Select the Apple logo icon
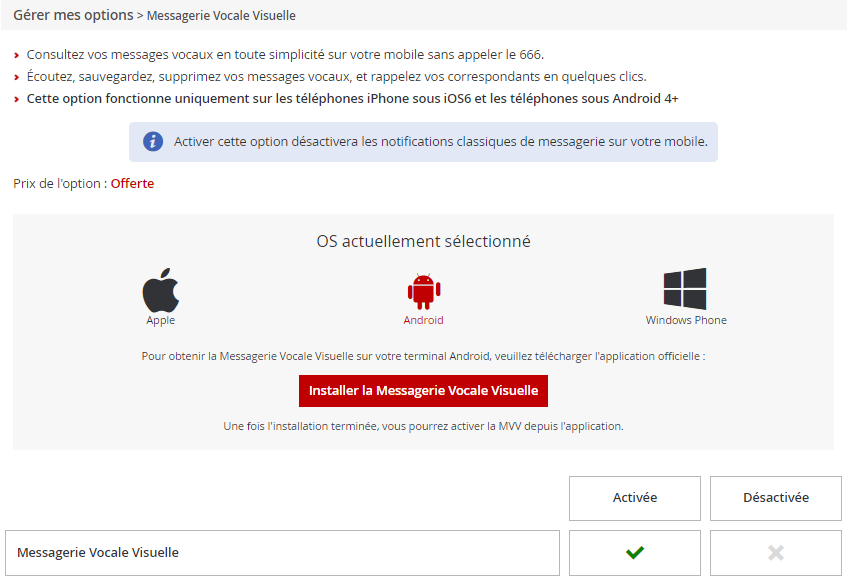The image size is (849, 585). point(160,290)
